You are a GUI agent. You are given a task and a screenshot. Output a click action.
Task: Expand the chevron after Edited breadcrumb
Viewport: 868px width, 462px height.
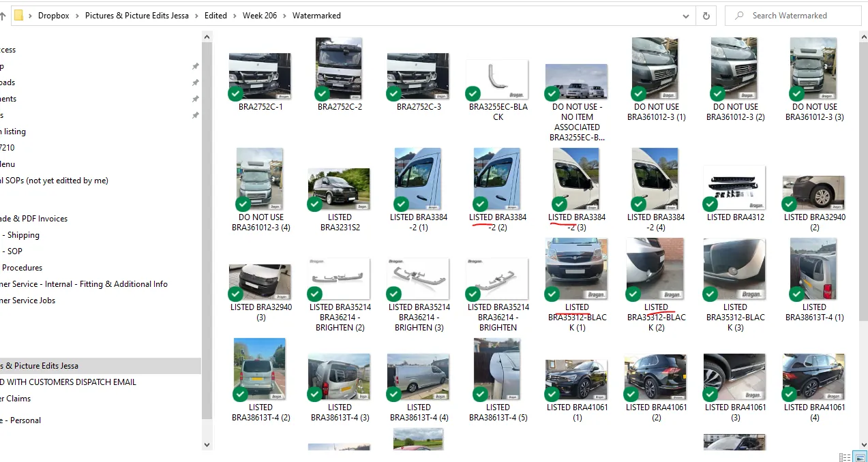point(235,16)
